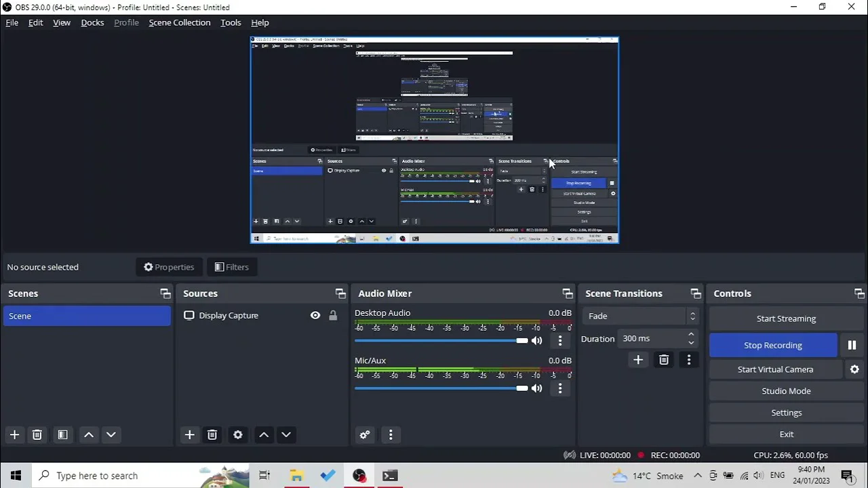Add a new scene with plus icon
Viewport: 868px width, 488px height.
coord(14,434)
